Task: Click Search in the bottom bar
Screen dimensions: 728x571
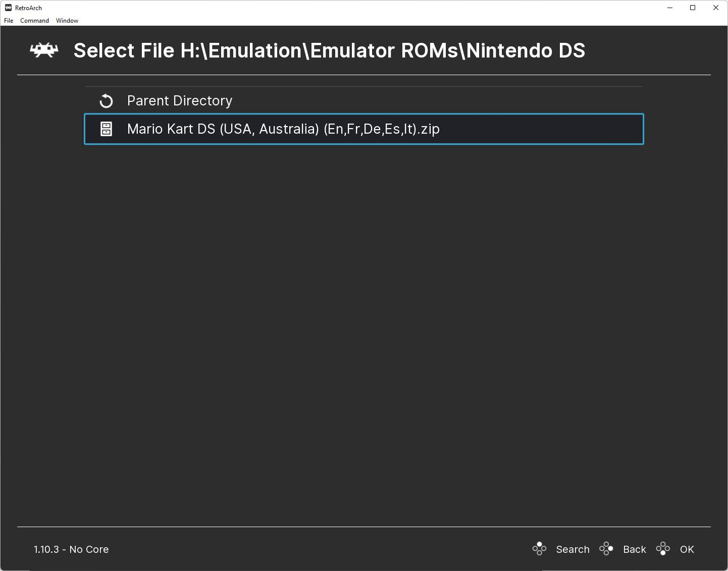Action: click(x=573, y=549)
